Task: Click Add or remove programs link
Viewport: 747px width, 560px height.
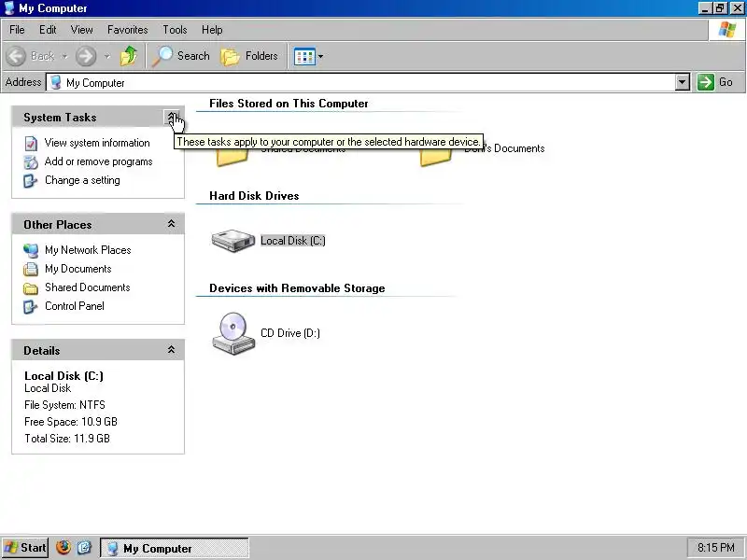Action: [x=99, y=161]
